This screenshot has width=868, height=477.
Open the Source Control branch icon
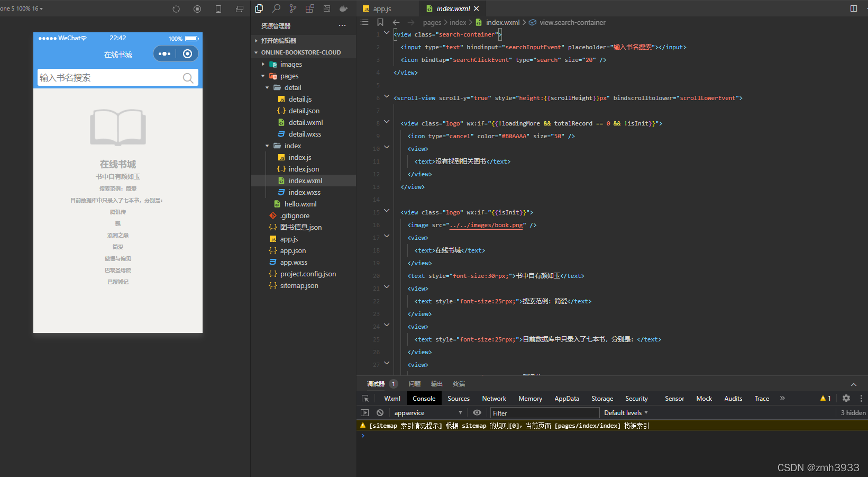click(293, 8)
